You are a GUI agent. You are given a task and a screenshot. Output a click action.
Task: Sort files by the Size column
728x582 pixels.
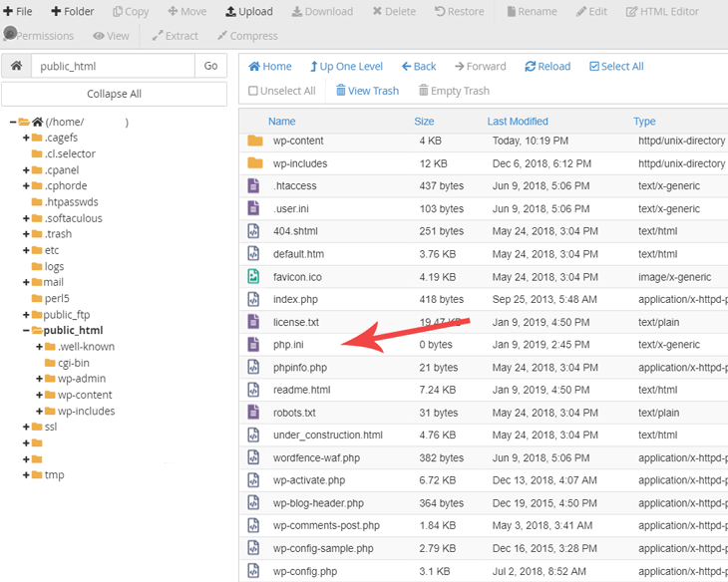pos(424,122)
